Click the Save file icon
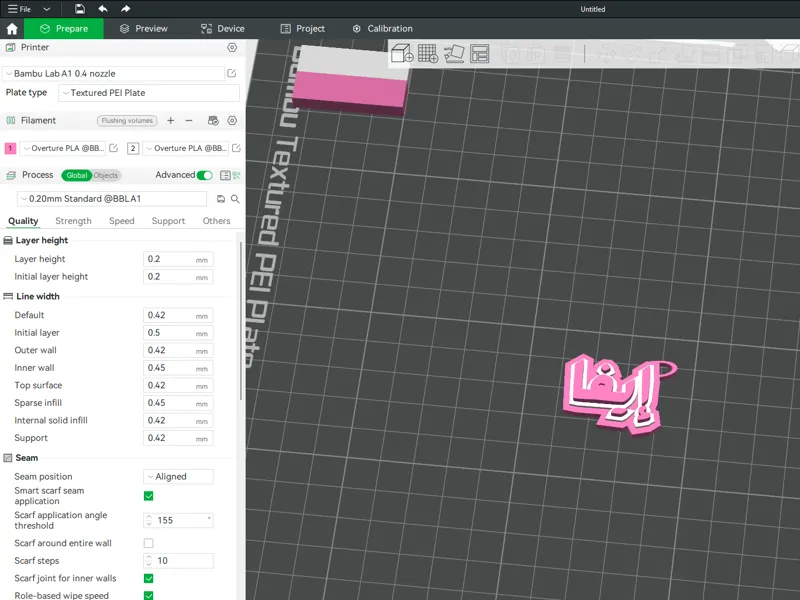 click(80, 9)
